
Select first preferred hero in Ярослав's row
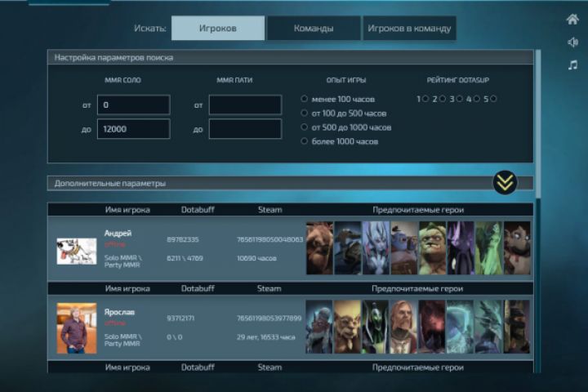click(x=318, y=327)
